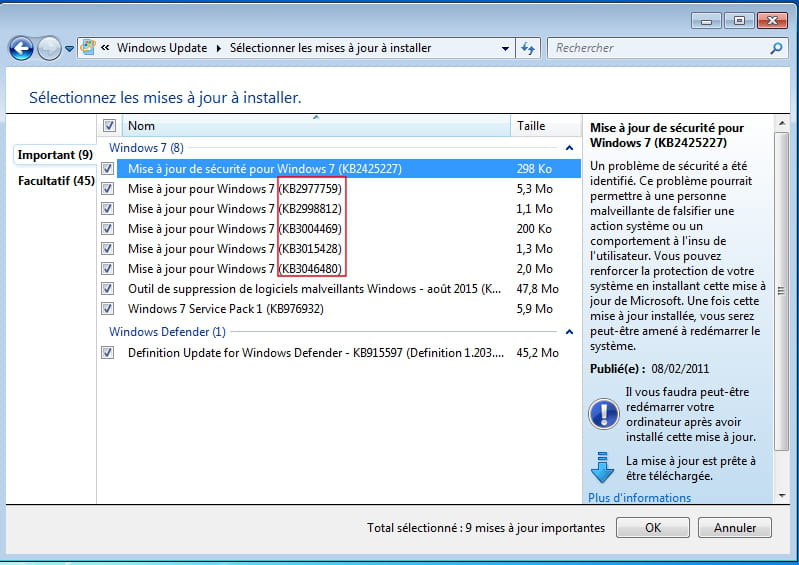Select the Outil de suppression de logiciels malveillants row
The width and height of the screenshot is (799, 565).
tap(349, 288)
